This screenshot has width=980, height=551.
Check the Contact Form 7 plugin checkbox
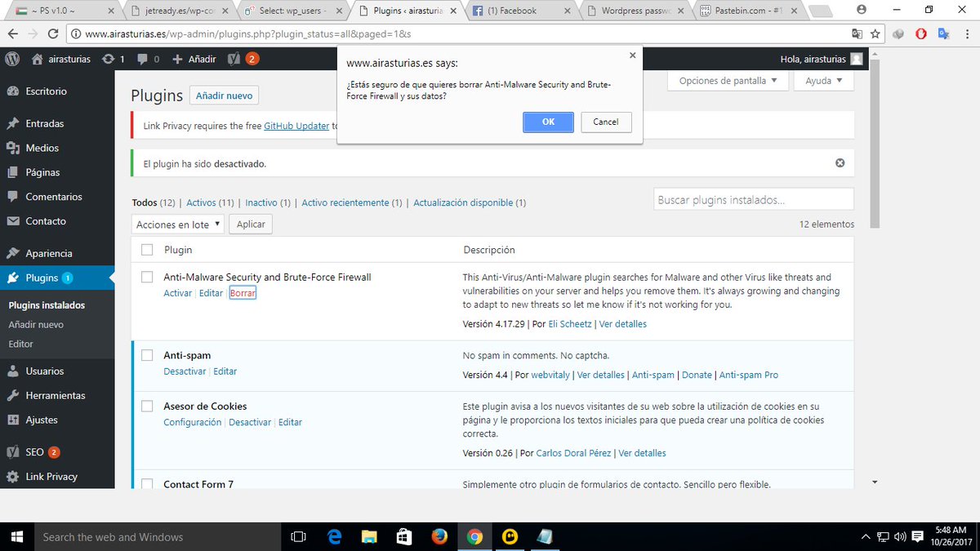point(147,483)
